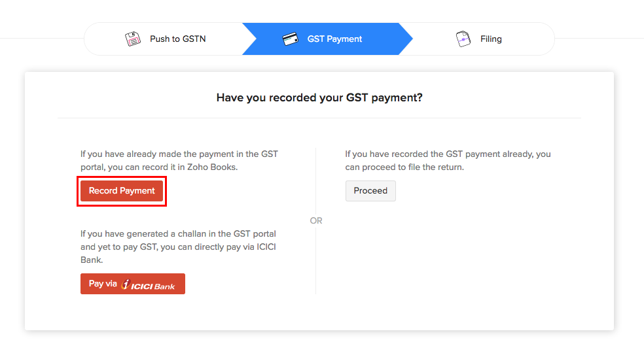Click Proceed to file the return
The width and height of the screenshot is (644, 342).
click(x=370, y=191)
